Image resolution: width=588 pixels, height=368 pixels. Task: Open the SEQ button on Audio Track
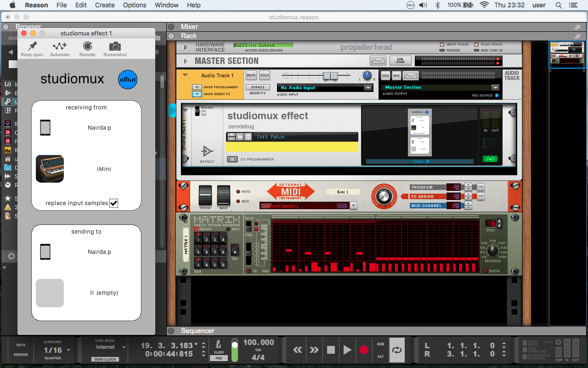coord(385,75)
